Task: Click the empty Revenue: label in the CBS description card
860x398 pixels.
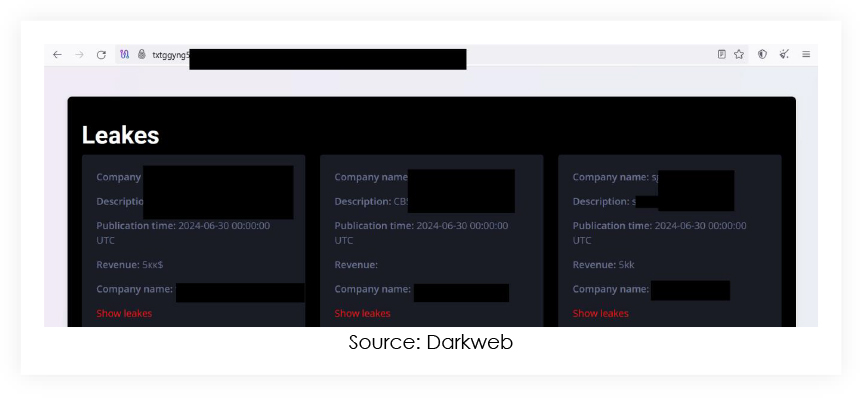Action: (356, 265)
